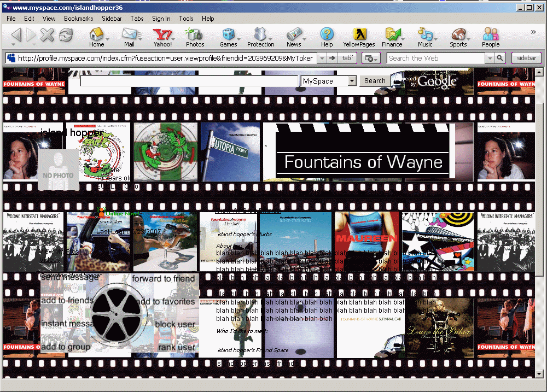547x392 pixels.
Task: Open the Protection shield icon
Action: 260,37
